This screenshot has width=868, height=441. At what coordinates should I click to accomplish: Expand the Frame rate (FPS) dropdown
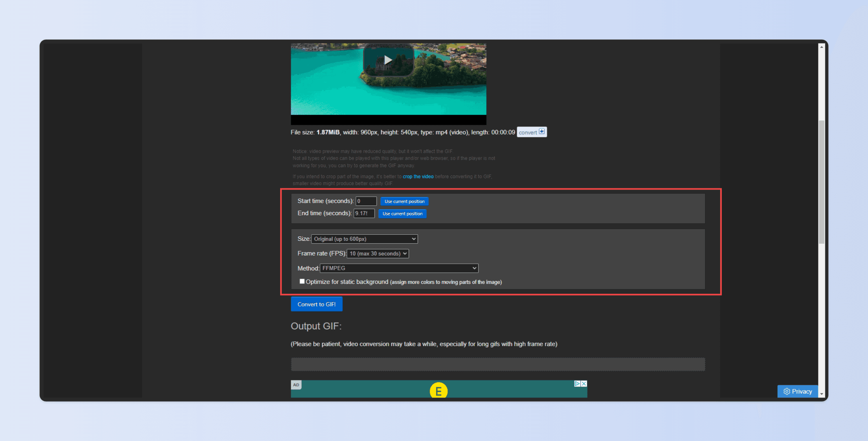[x=378, y=253]
